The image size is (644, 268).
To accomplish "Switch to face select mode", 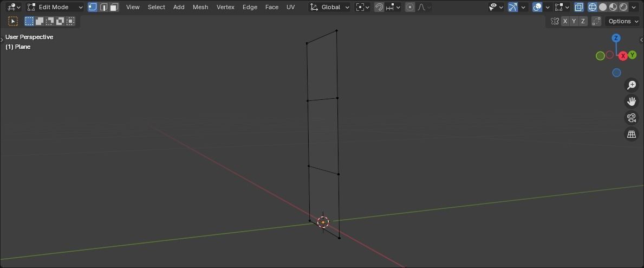I will (x=114, y=7).
